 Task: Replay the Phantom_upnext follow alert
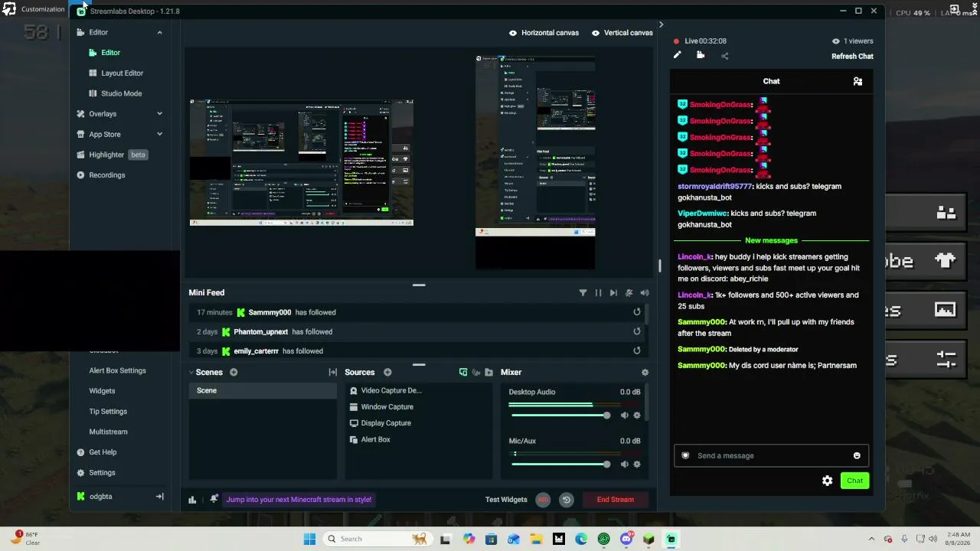click(x=637, y=331)
